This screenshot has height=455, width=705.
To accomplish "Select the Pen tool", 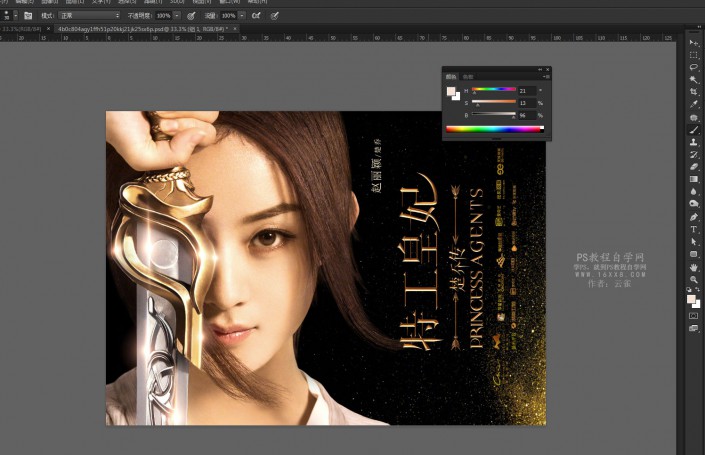I will (x=694, y=217).
